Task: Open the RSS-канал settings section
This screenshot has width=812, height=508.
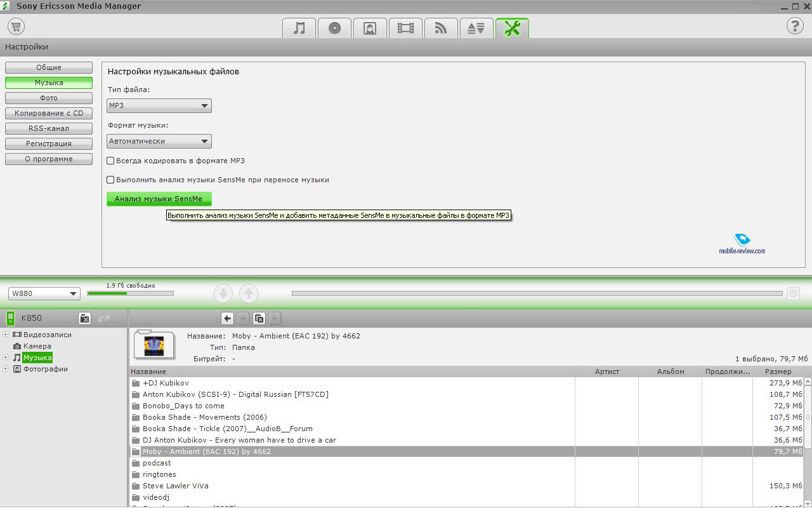Action: coord(49,128)
